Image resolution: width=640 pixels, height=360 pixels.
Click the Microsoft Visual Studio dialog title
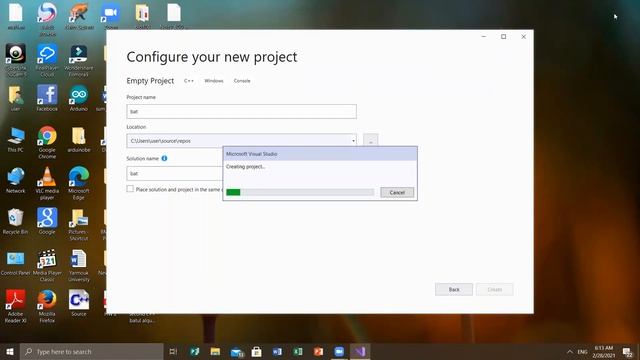point(251,154)
